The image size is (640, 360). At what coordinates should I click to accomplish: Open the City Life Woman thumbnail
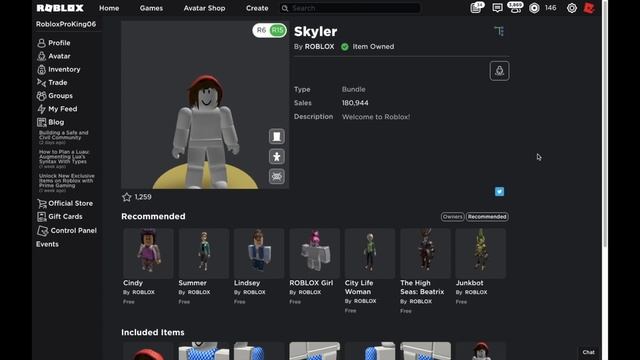[370, 253]
